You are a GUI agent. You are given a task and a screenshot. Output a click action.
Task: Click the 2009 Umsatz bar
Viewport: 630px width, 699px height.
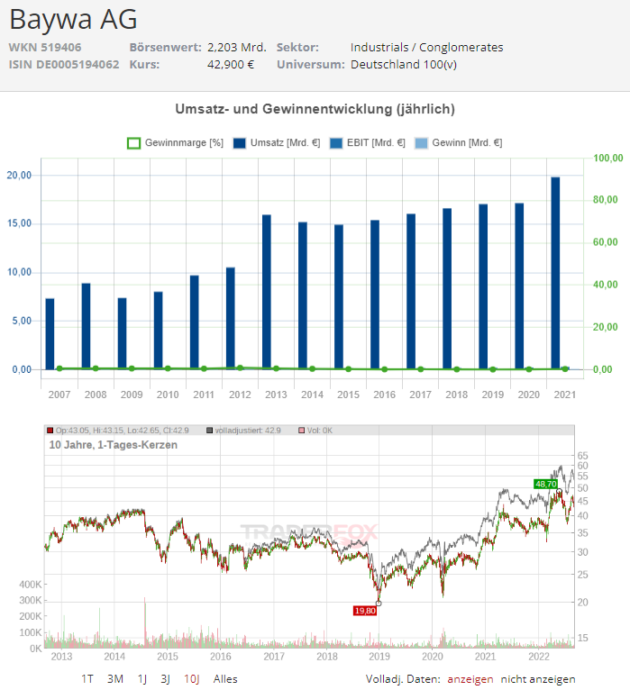click(x=122, y=333)
